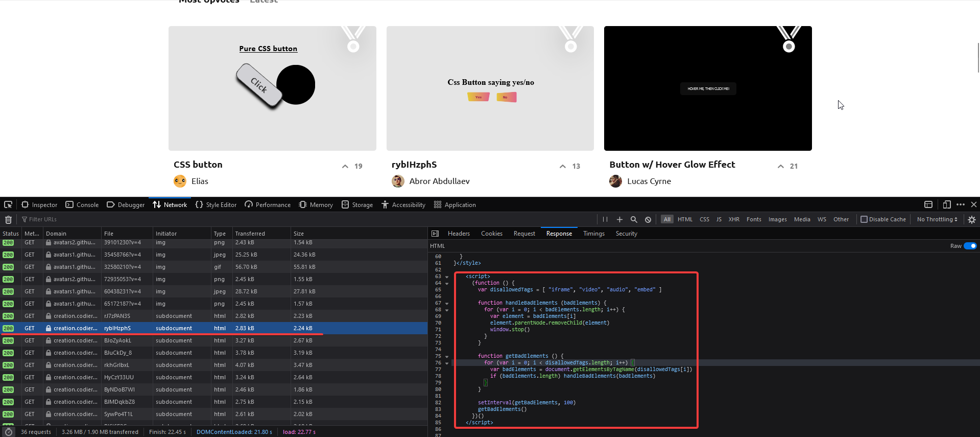Image resolution: width=980 pixels, height=437 pixels.
Task: Fold the for loop at line 68
Action: tap(447, 310)
